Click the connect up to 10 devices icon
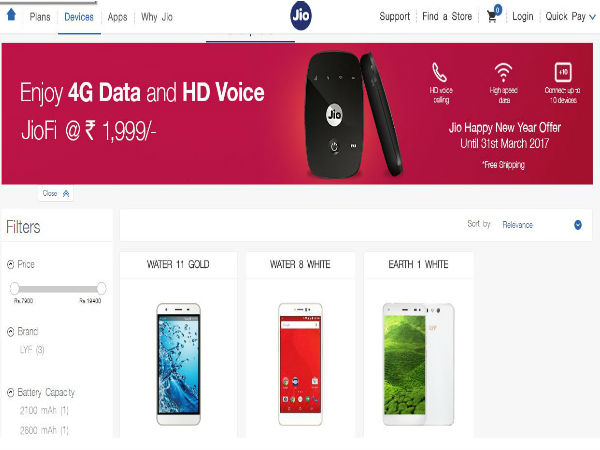This screenshot has height=450, width=600. tap(563, 72)
